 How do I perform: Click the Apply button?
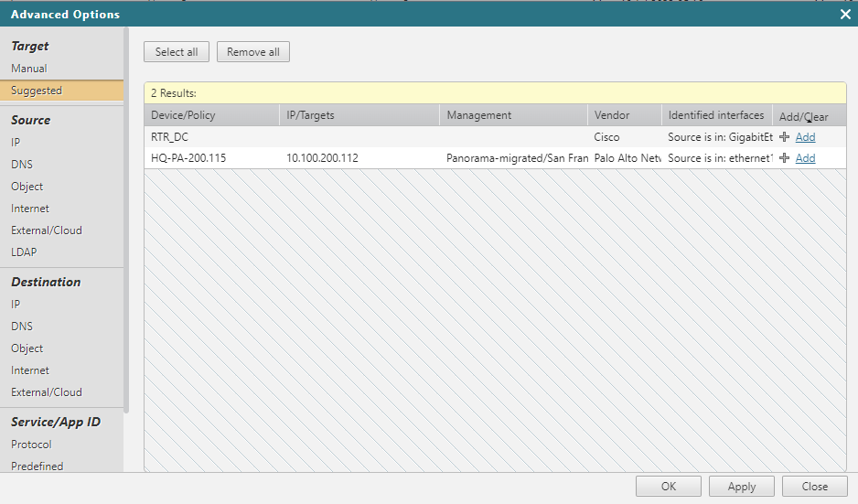click(x=741, y=487)
